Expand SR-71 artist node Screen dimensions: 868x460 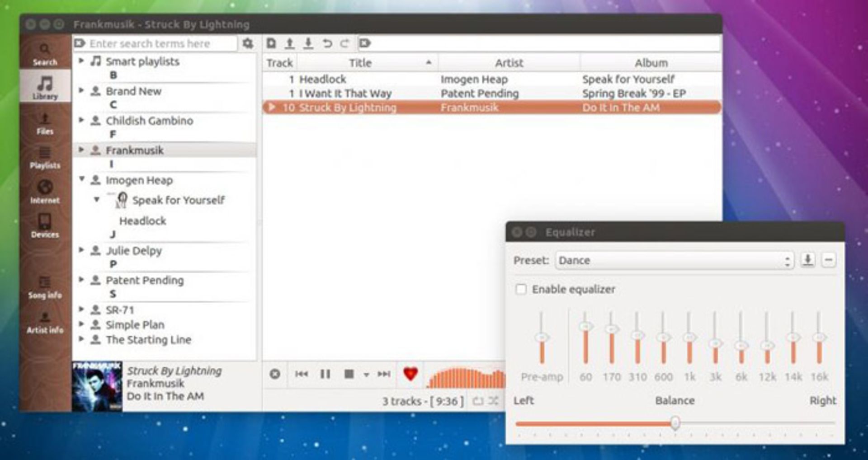click(81, 310)
